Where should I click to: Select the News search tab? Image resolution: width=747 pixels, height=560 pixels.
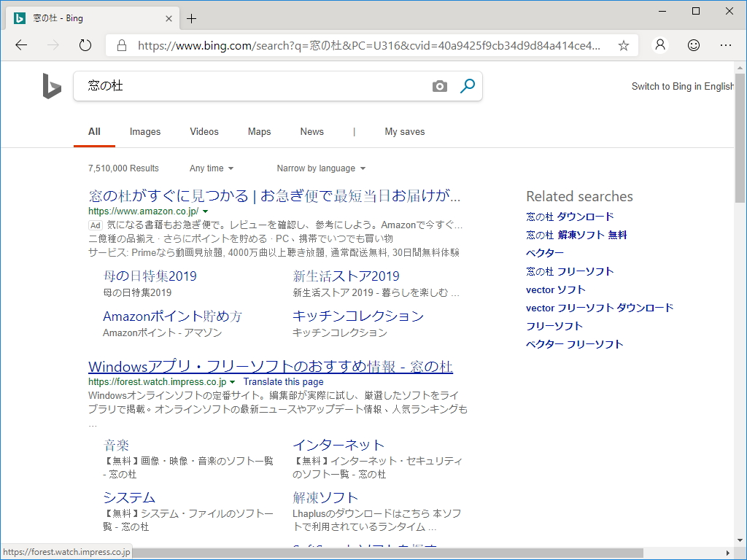tap(311, 131)
